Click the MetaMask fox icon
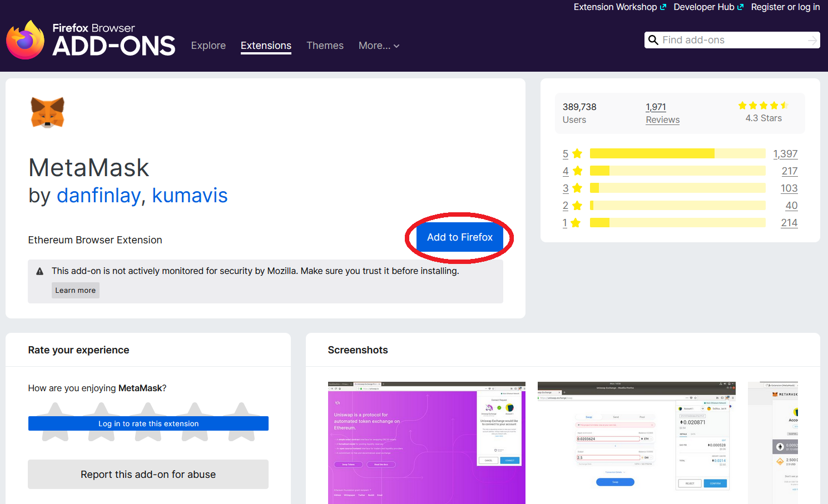The width and height of the screenshot is (828, 504). (x=47, y=112)
